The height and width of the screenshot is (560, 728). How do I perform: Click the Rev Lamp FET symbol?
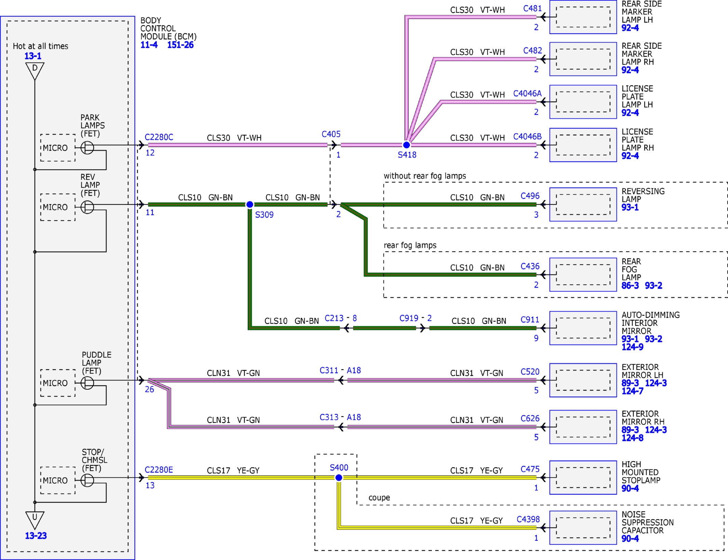click(87, 207)
